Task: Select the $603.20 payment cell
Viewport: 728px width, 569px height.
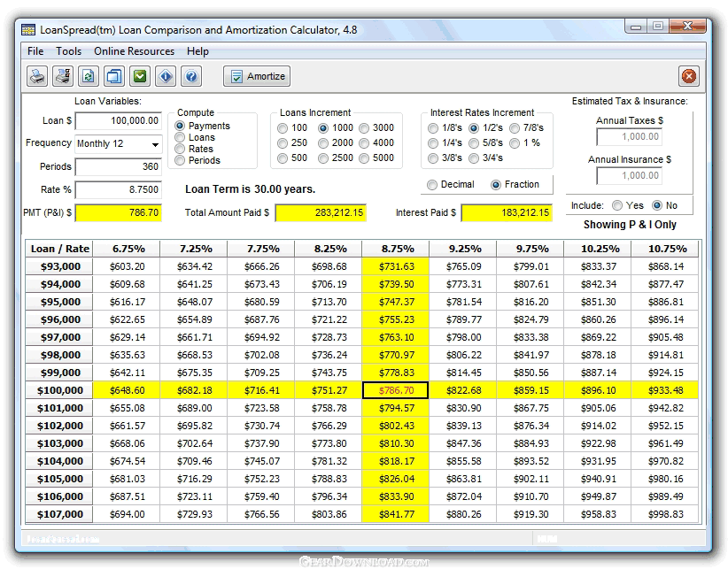Action: tap(127, 266)
